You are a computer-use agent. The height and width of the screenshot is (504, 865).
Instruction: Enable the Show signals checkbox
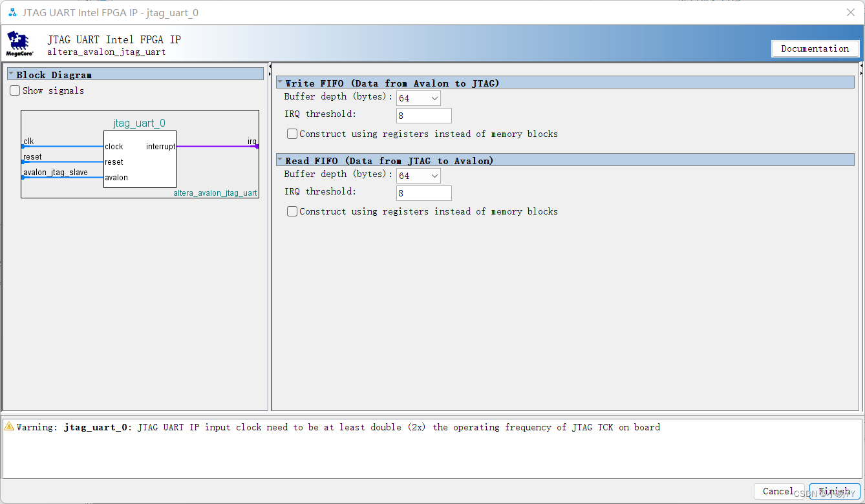(15, 90)
